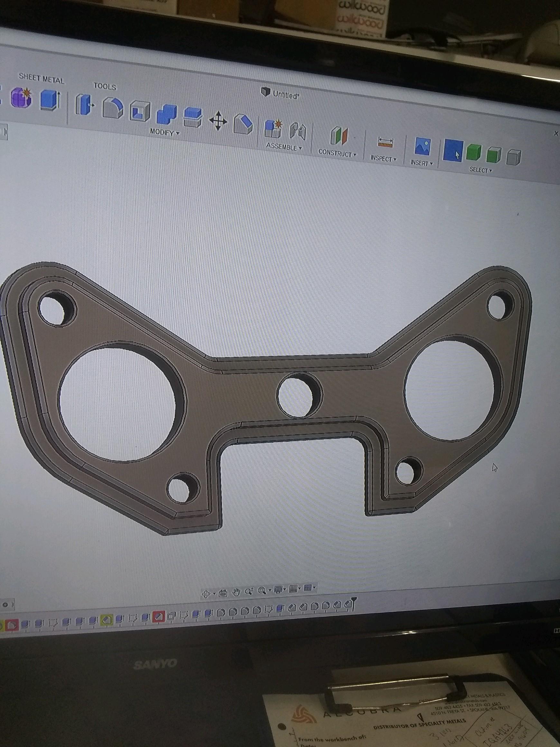Click the Display Settings monitor icon
The image size is (560, 747).
[x=278, y=590]
